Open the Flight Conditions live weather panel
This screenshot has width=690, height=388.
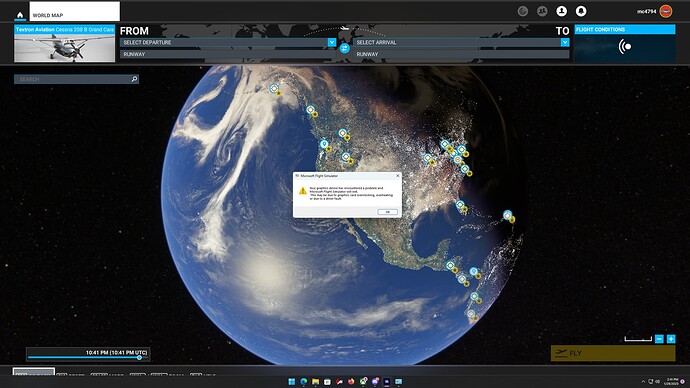pyautogui.click(x=625, y=44)
